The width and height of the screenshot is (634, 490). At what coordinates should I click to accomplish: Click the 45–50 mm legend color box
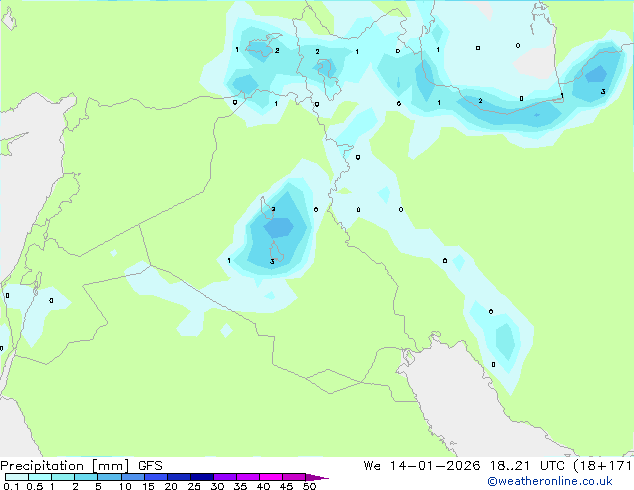tap(294, 477)
